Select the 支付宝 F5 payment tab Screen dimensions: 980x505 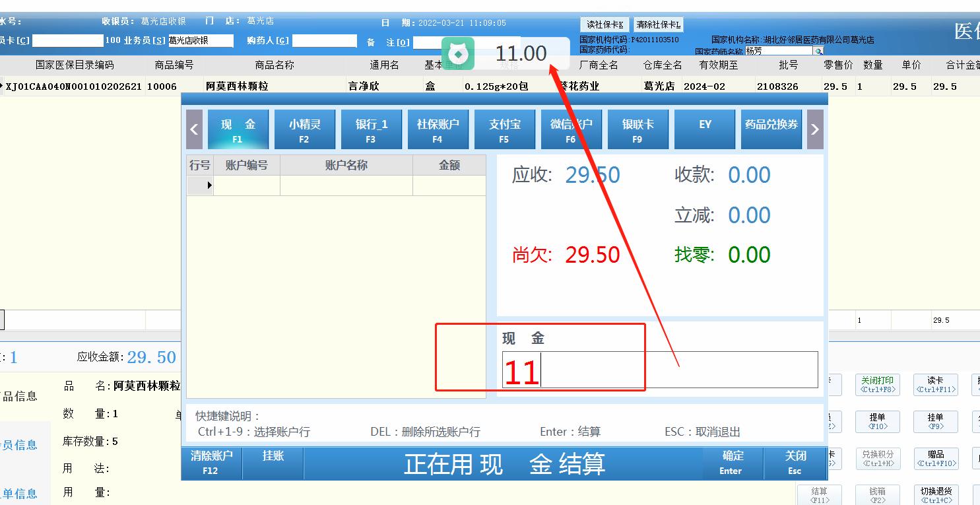pyautogui.click(x=504, y=129)
